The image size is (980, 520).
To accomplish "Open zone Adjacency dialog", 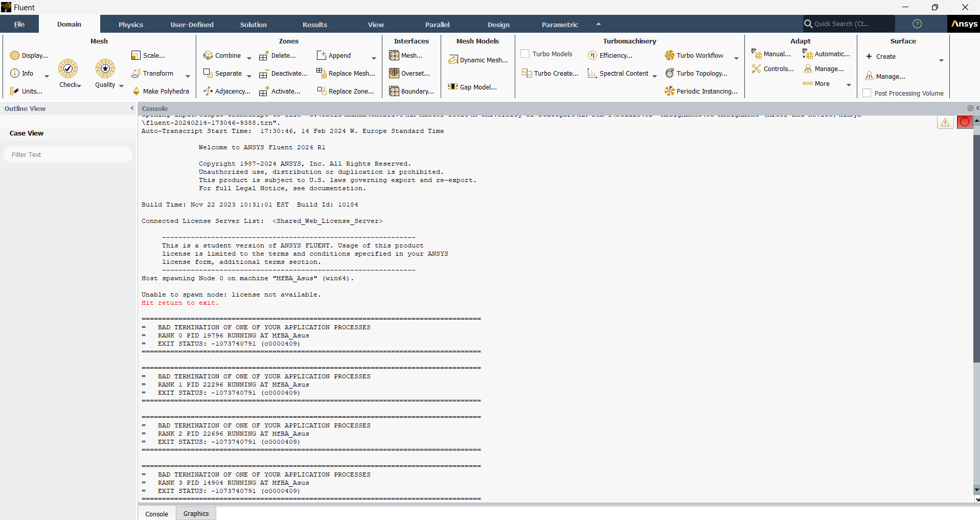I will [x=226, y=91].
